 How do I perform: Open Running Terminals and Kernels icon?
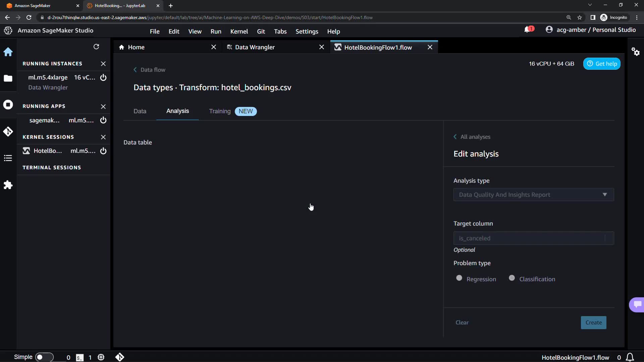8,105
